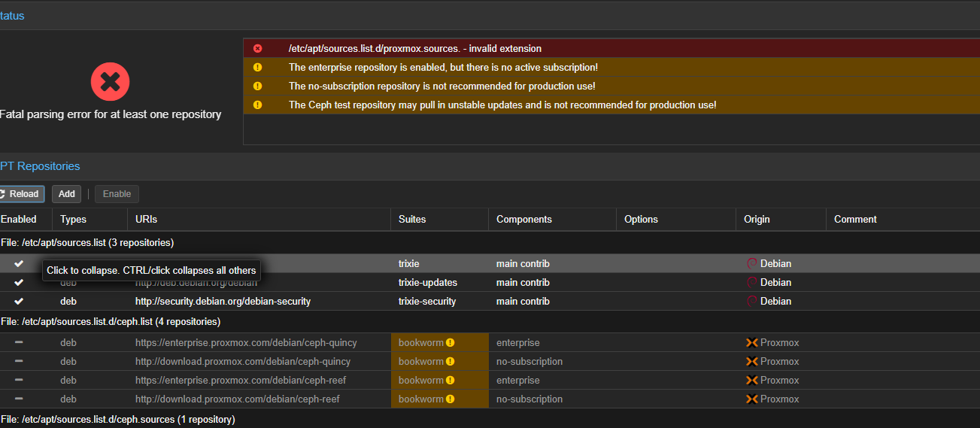This screenshot has width=980, height=428.
Task: Collapse the ceph.list file group header
Action: pyautogui.click(x=110, y=321)
